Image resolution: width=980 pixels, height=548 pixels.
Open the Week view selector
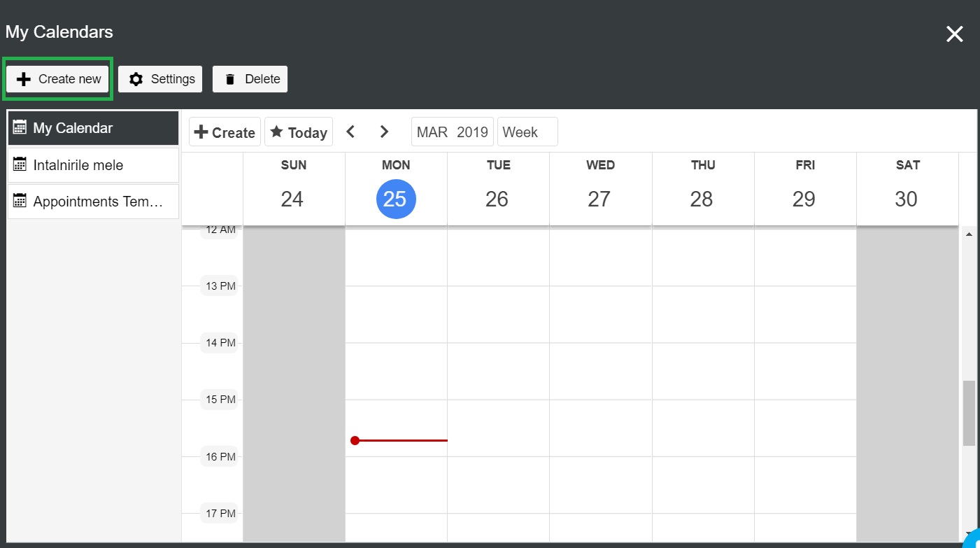[x=527, y=132]
